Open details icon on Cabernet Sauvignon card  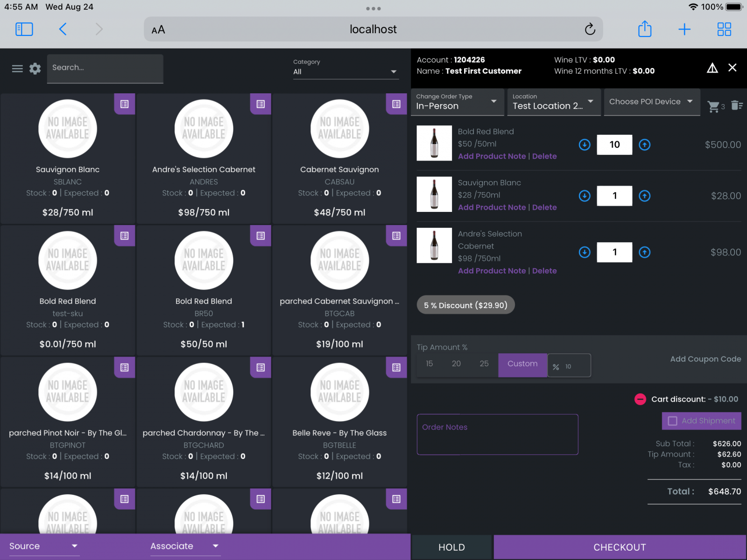pos(396,104)
